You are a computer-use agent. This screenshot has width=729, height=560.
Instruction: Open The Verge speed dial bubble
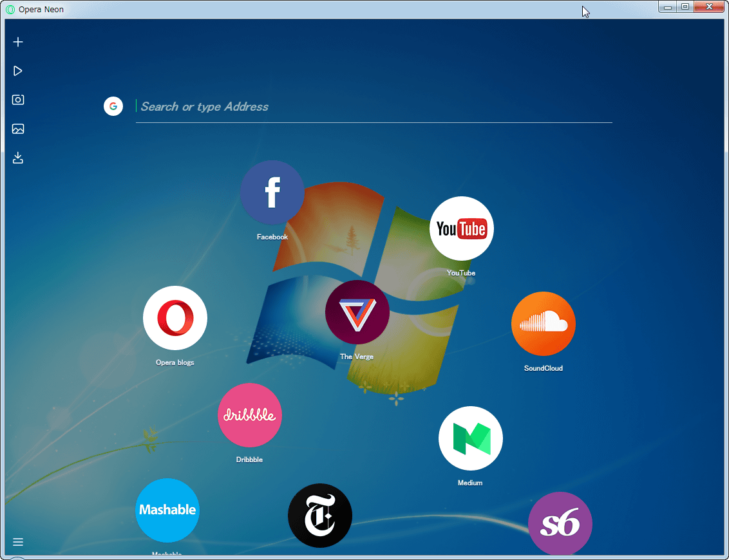pyautogui.click(x=357, y=312)
